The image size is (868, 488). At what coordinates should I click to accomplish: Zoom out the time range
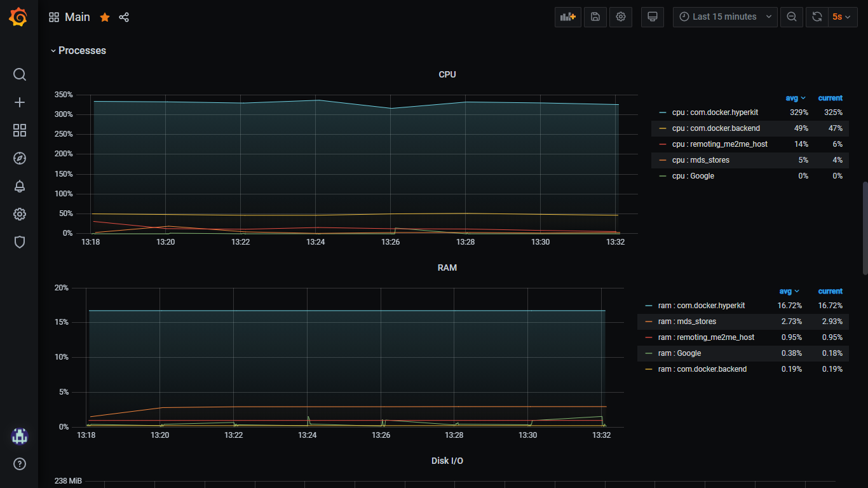coord(792,17)
